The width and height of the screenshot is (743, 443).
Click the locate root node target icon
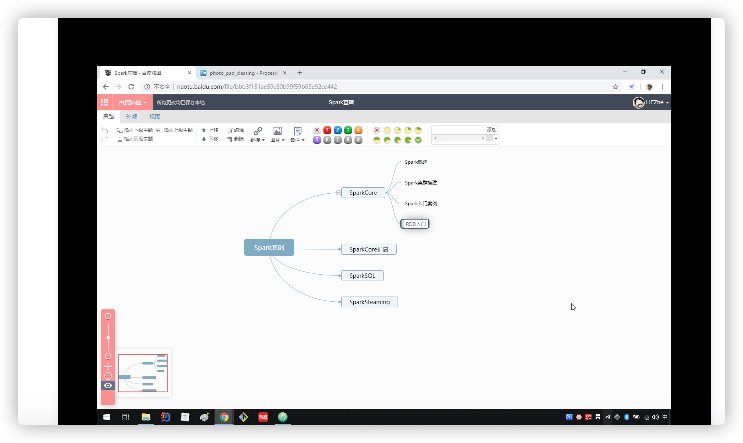[x=108, y=376]
